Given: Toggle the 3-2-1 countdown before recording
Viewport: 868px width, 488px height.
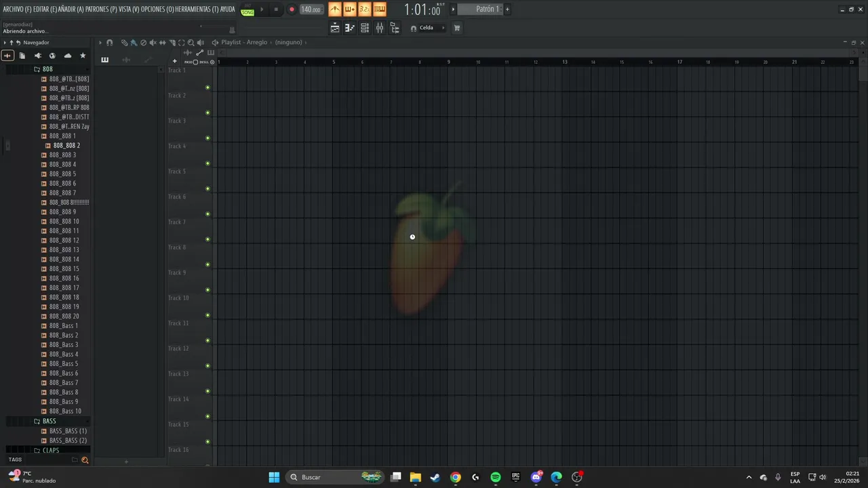Looking at the screenshot, I should [x=365, y=9].
